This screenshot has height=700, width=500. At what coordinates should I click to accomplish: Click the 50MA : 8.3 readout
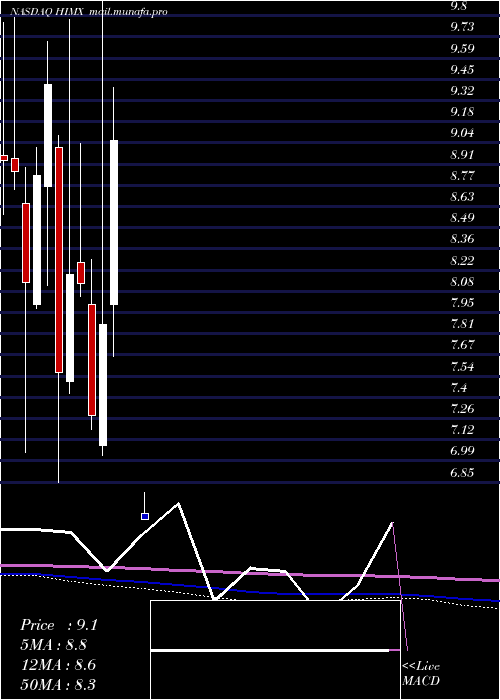[x=58, y=684]
